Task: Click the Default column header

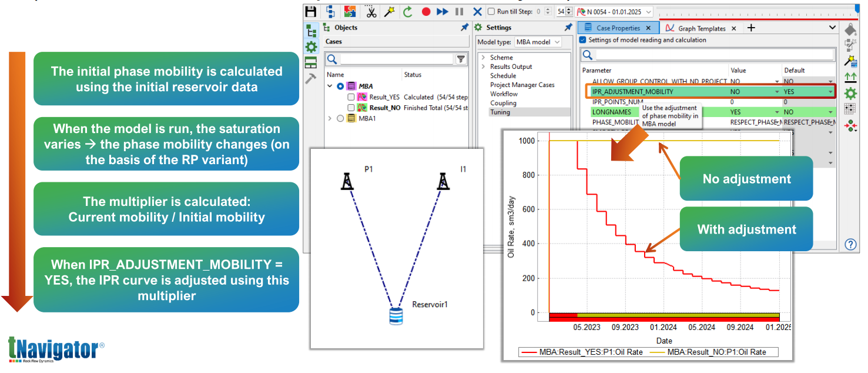Action: 795,71
